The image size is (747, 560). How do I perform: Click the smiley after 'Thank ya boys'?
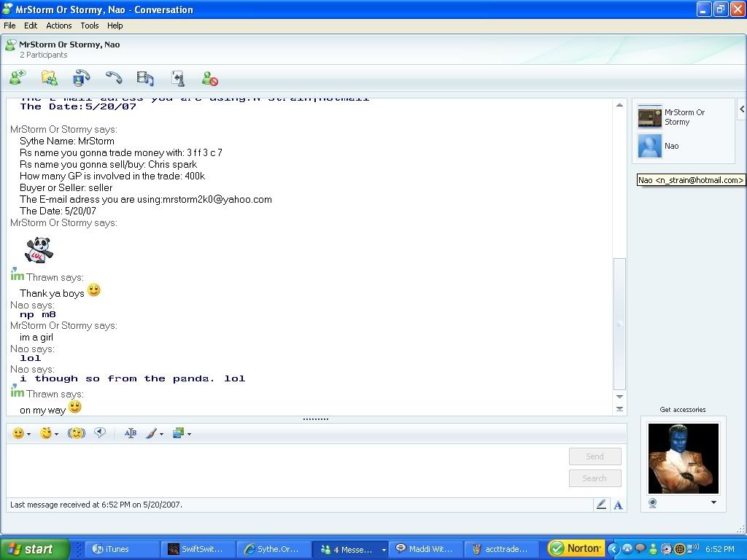94,290
